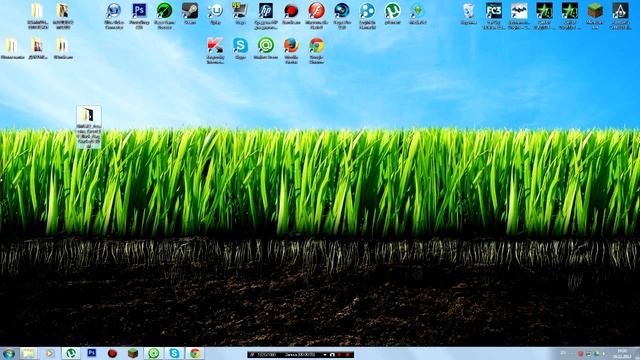This screenshot has height=360, width=640.
Task: Launch the Mozilla Firefox desktop shortcut
Action: click(x=291, y=46)
